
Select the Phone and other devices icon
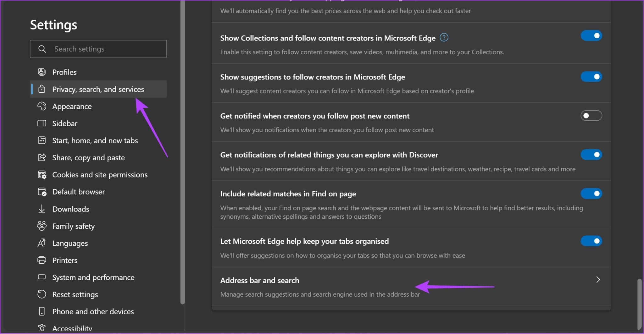[42, 311]
